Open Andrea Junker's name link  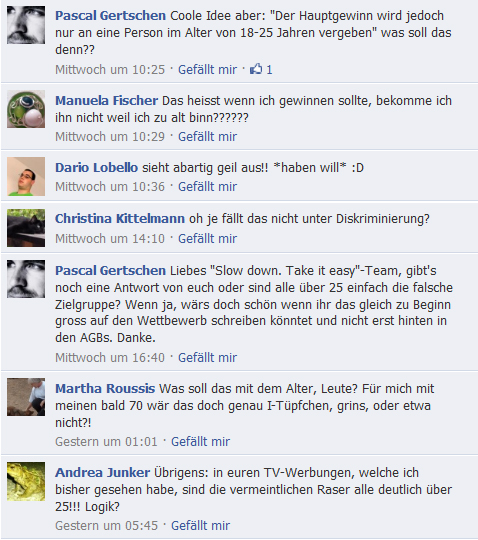tap(103, 472)
